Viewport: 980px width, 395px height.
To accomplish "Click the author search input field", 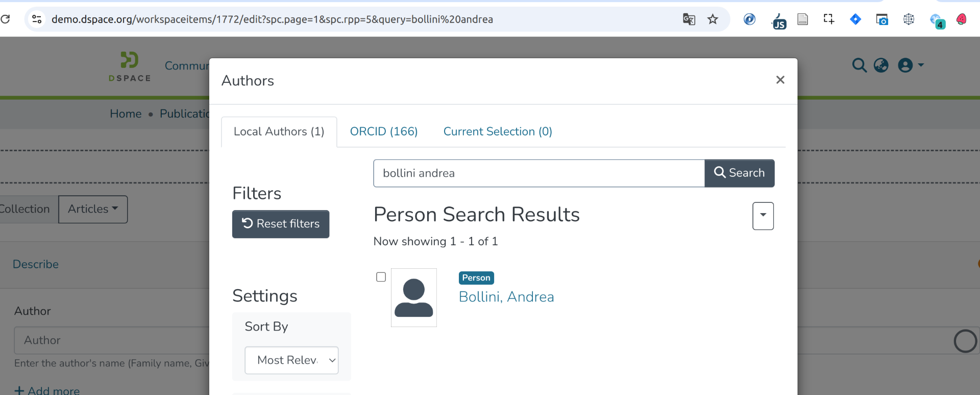I will coord(538,173).
